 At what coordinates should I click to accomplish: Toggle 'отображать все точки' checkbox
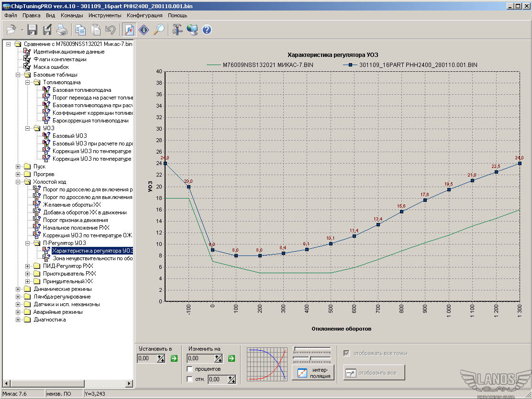coord(347,354)
